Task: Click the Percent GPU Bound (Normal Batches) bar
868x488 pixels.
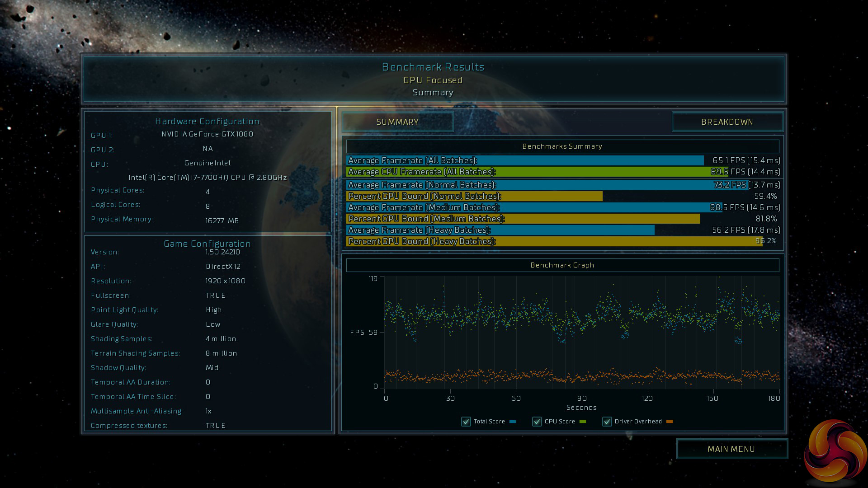Action: [x=474, y=196]
